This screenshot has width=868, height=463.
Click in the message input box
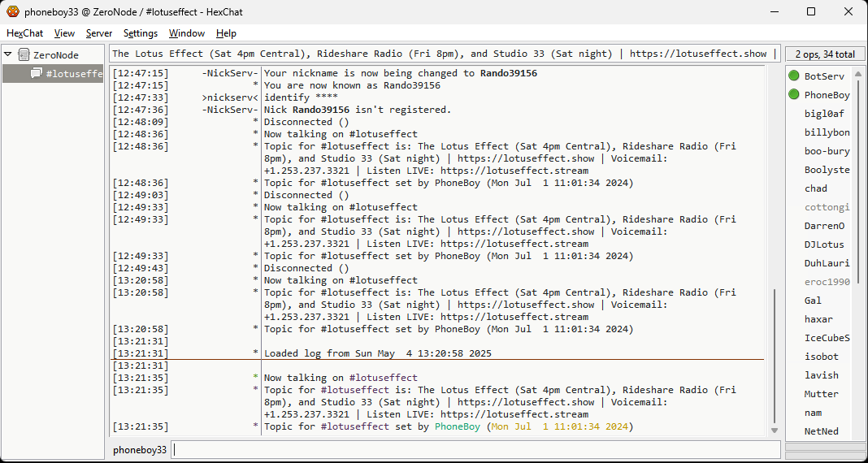475,449
